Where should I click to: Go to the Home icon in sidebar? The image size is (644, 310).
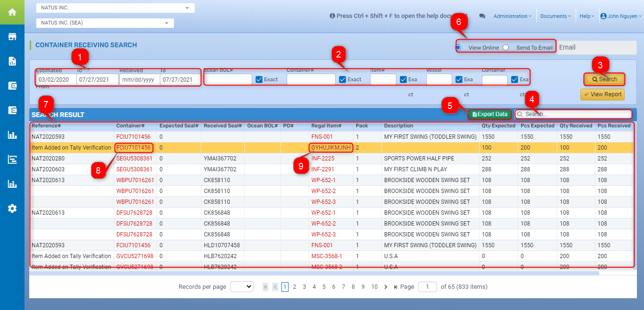(x=12, y=12)
